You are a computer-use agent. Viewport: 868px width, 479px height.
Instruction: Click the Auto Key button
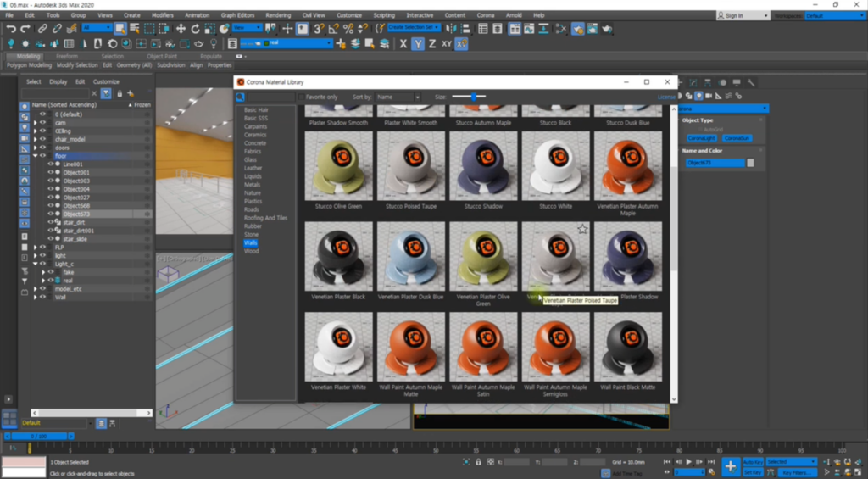click(753, 462)
